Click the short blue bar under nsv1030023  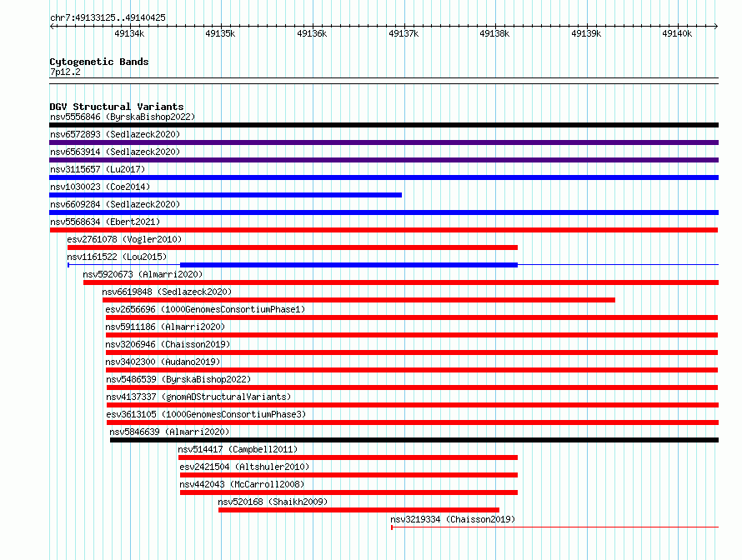pos(226,195)
